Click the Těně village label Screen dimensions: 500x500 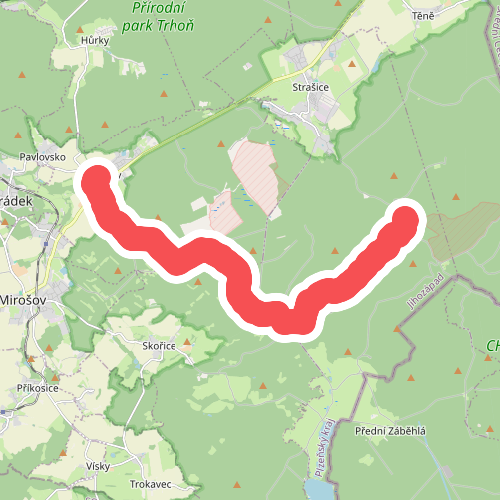click(x=423, y=16)
